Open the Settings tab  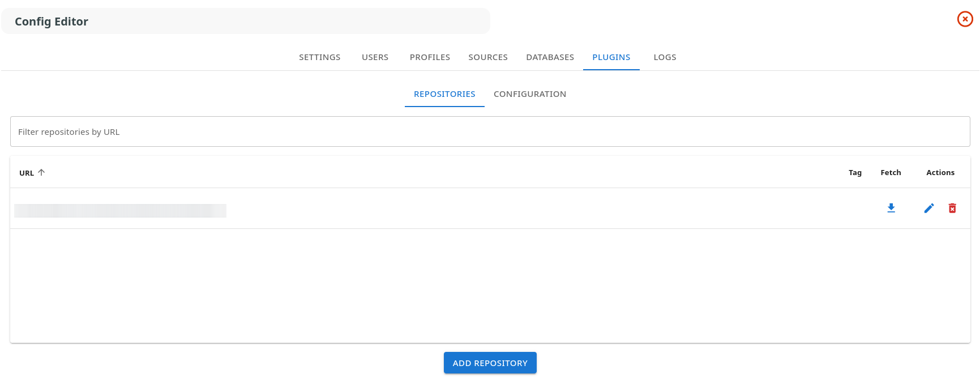pos(320,57)
